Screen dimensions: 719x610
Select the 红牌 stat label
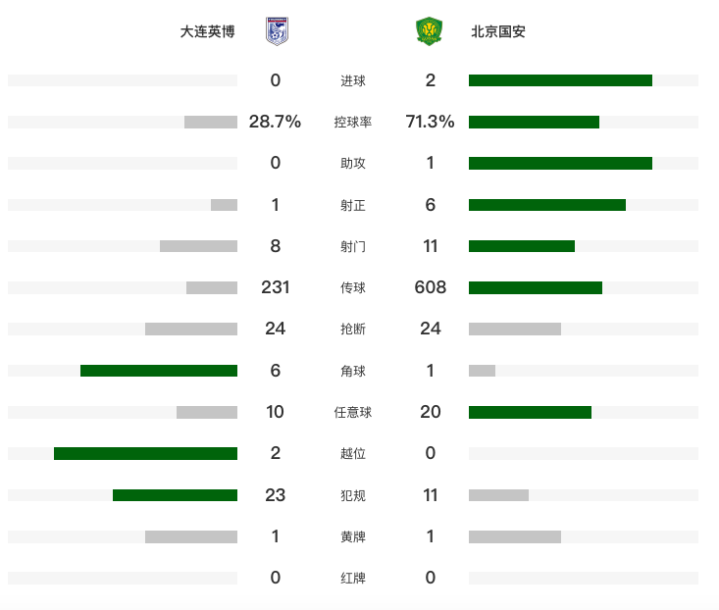pyautogui.click(x=353, y=578)
